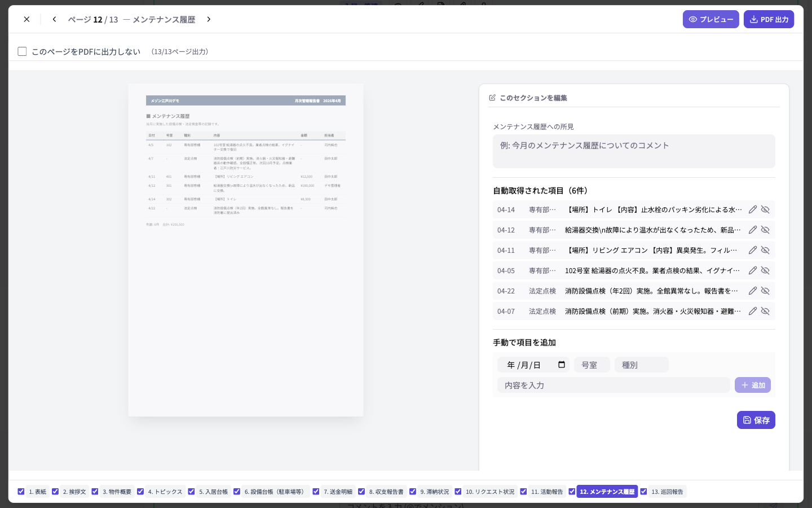Open the date picker calendar icon

[562, 365]
